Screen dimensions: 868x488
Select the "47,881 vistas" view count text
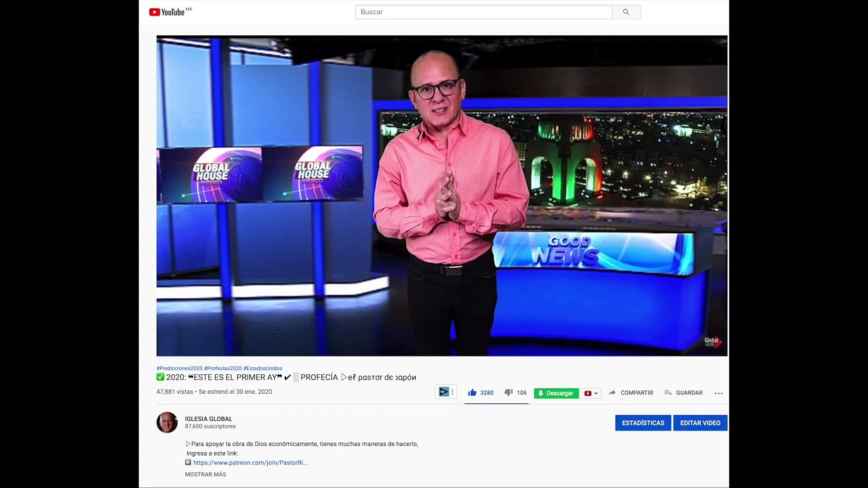point(175,392)
